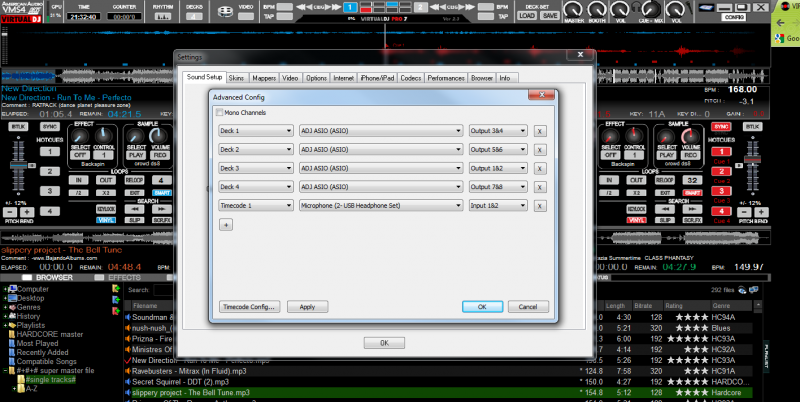The height and width of the screenshot is (402, 800).
Task: Click left deck sample VOLUME knob
Action: pyautogui.click(x=159, y=136)
